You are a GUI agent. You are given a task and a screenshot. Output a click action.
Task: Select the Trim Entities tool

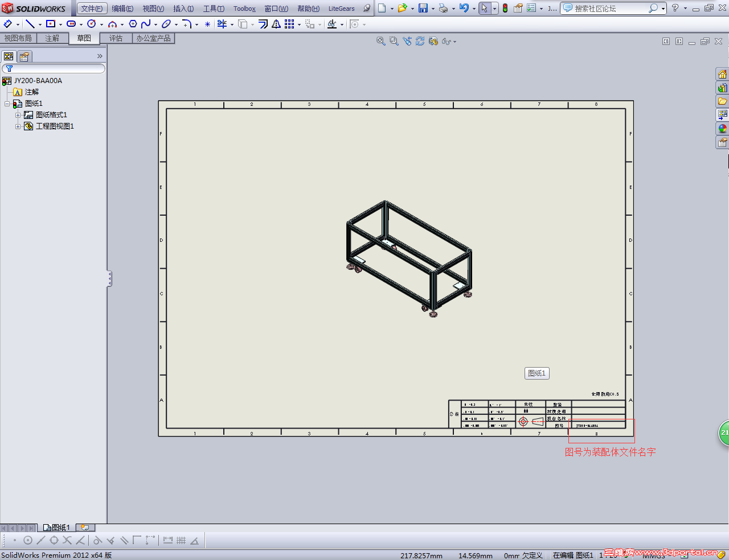[x=222, y=24]
